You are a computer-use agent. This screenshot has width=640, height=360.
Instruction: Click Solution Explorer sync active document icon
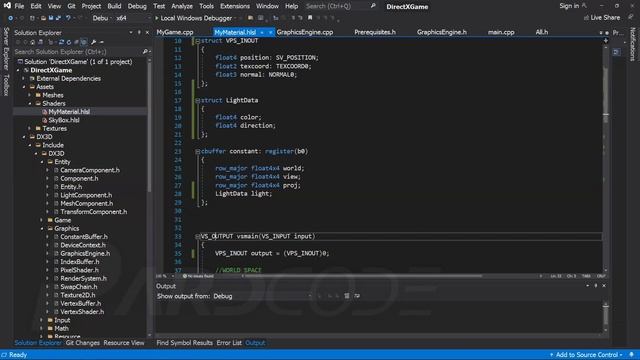[x=61, y=42]
